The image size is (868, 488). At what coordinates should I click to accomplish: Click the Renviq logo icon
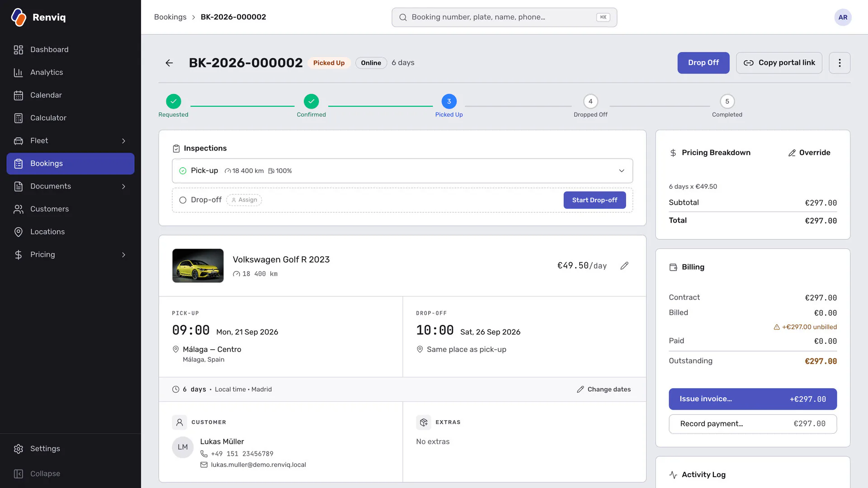(19, 17)
